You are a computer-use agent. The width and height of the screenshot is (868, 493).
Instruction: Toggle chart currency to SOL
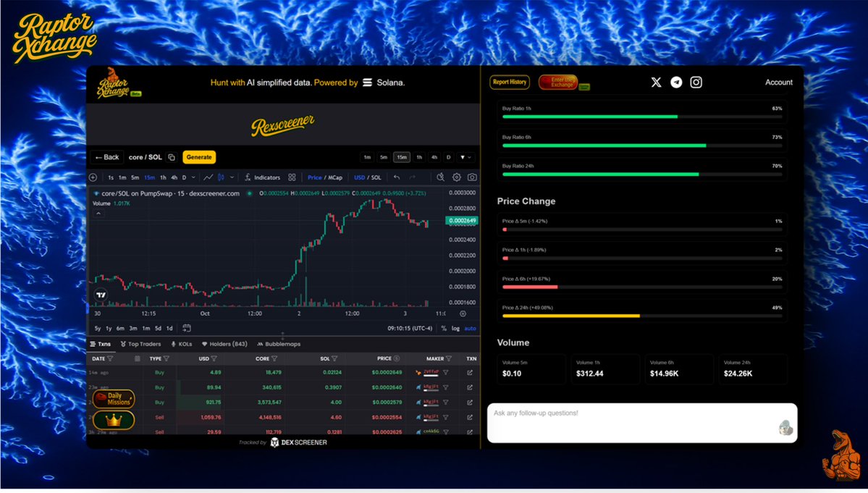click(x=376, y=177)
